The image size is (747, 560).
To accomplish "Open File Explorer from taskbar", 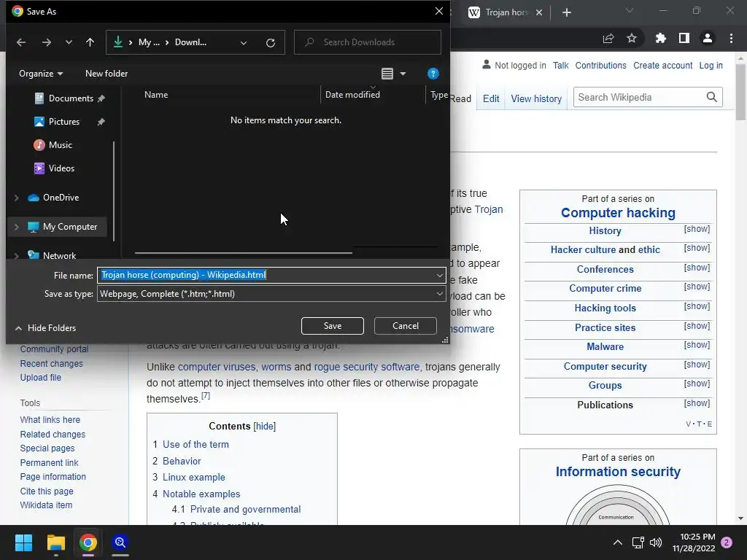I will click(x=55, y=542).
